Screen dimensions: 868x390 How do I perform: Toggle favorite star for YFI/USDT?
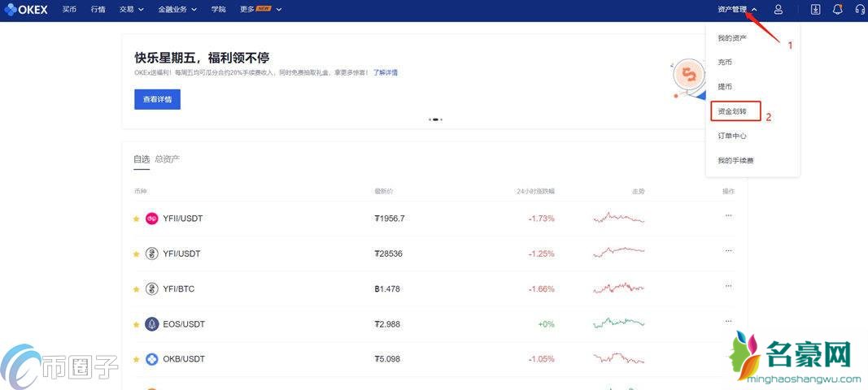click(136, 254)
